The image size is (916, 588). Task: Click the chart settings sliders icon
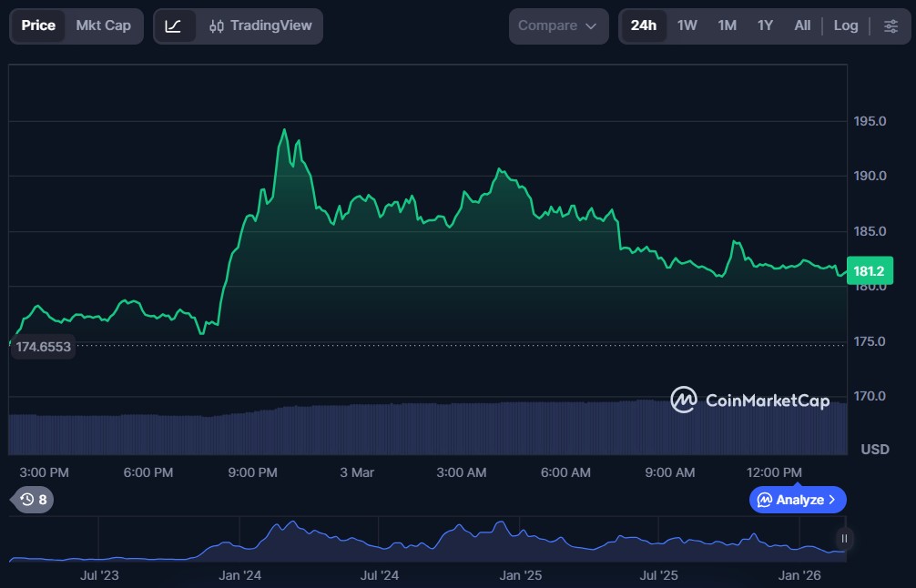[891, 25]
